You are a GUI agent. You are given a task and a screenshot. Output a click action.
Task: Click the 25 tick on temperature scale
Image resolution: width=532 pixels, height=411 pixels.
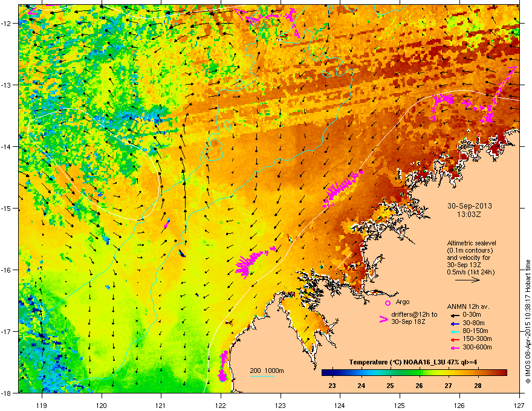click(x=390, y=386)
